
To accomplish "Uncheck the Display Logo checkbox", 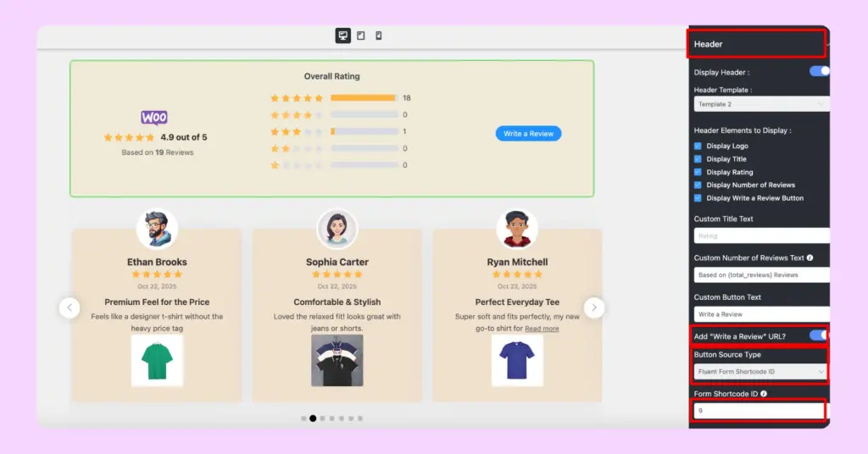I will 698,146.
